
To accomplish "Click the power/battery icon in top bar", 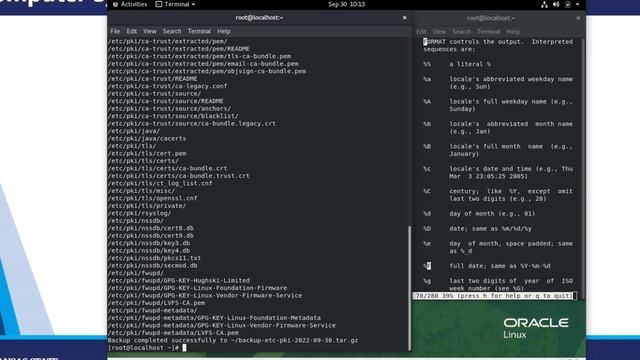I will click(568, 4).
